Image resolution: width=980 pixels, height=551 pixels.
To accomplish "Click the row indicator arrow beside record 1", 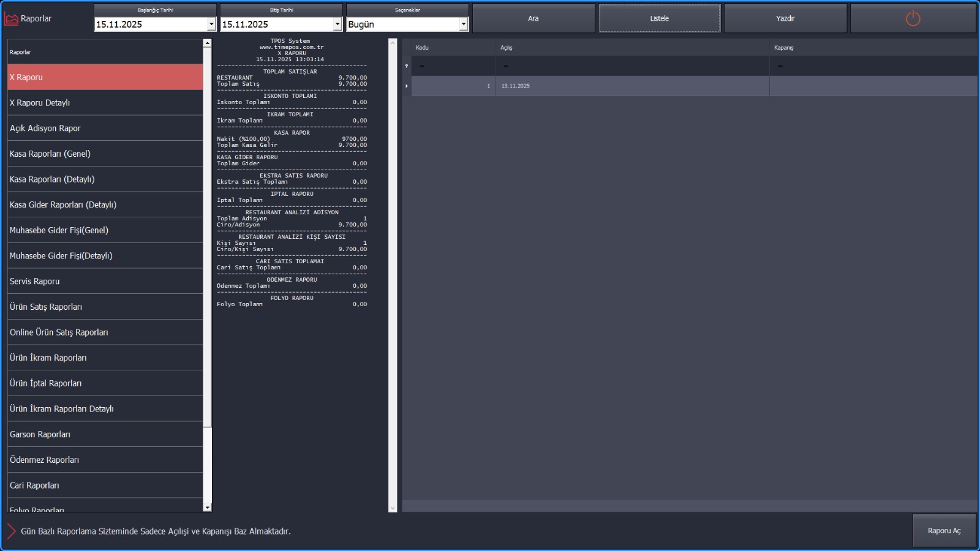I will pos(407,86).
